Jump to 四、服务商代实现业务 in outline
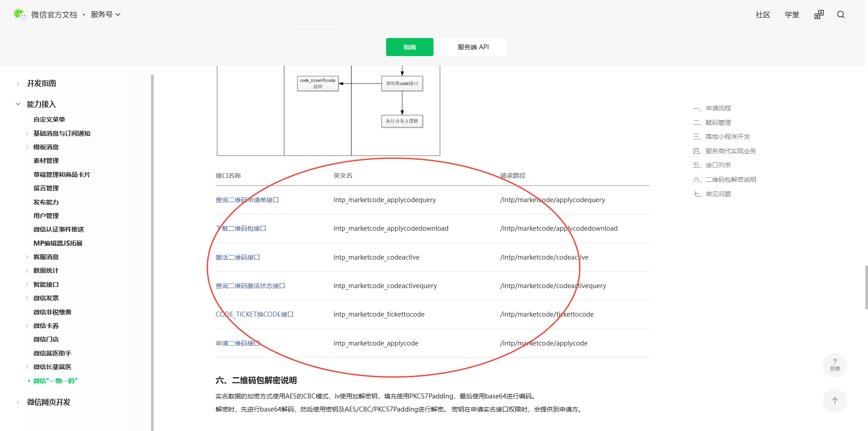The image size is (868, 431). click(x=725, y=151)
